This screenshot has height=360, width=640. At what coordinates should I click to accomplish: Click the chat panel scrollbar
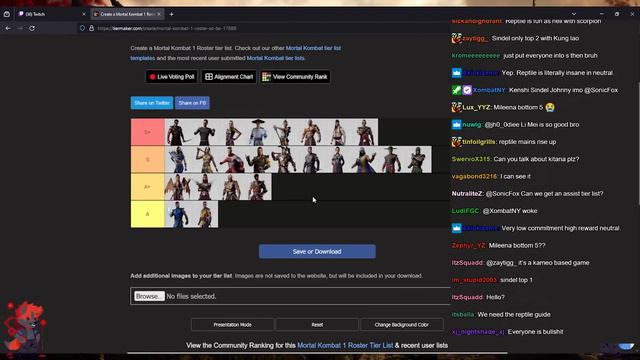(638, 143)
